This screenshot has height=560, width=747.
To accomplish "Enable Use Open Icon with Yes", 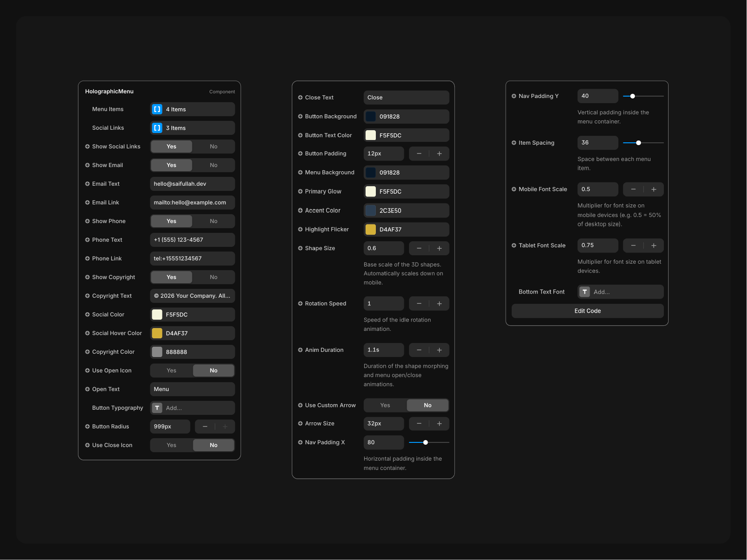I will coord(171,371).
